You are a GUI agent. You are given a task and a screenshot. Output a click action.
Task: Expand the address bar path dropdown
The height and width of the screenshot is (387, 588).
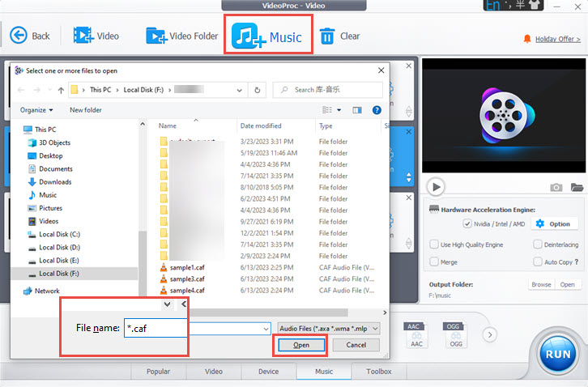coord(239,90)
